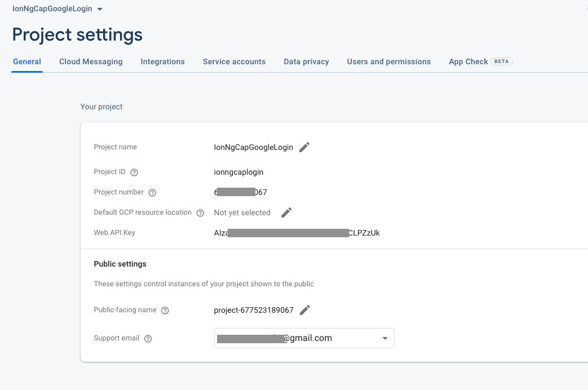Switch to Users and permissions tab
The width and height of the screenshot is (588, 390).
point(389,61)
